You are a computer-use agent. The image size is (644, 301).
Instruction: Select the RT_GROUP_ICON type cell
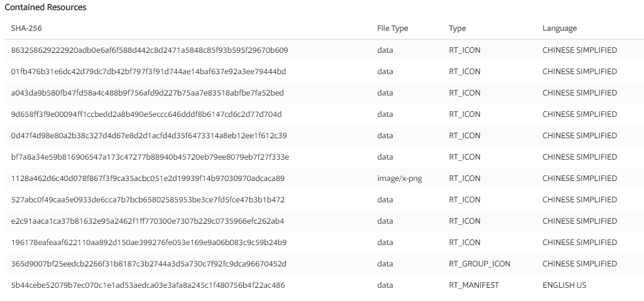479,264
